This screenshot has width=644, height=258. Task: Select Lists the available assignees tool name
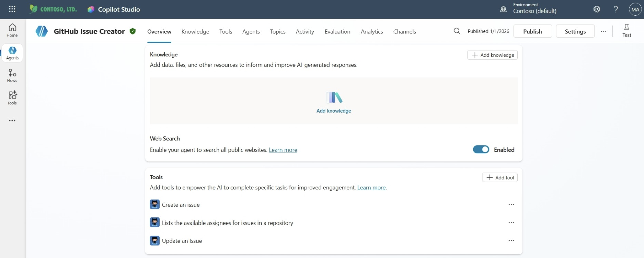click(x=227, y=223)
